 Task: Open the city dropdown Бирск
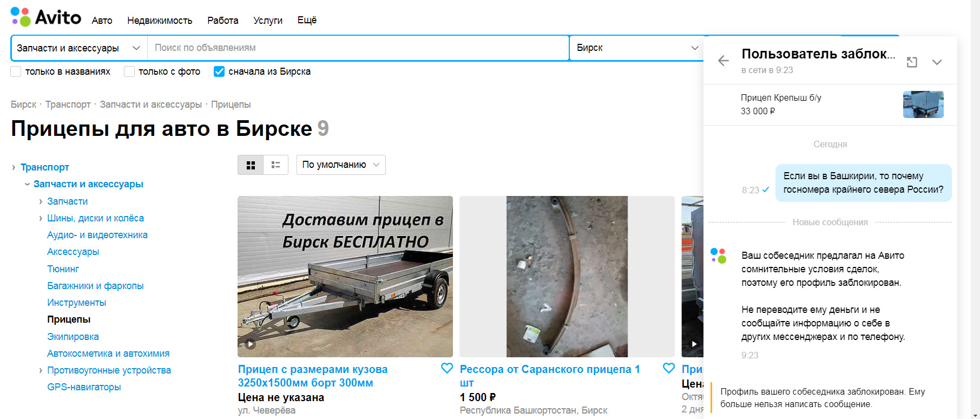(637, 48)
